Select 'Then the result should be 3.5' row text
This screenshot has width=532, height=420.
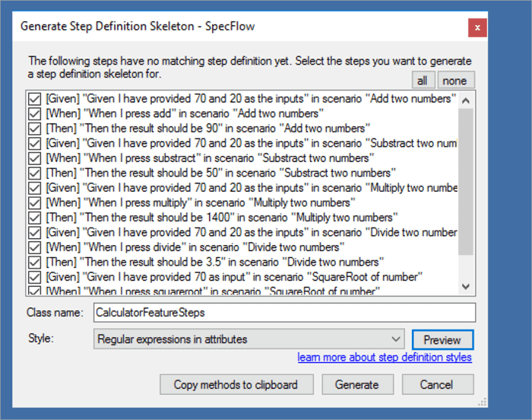click(215, 262)
